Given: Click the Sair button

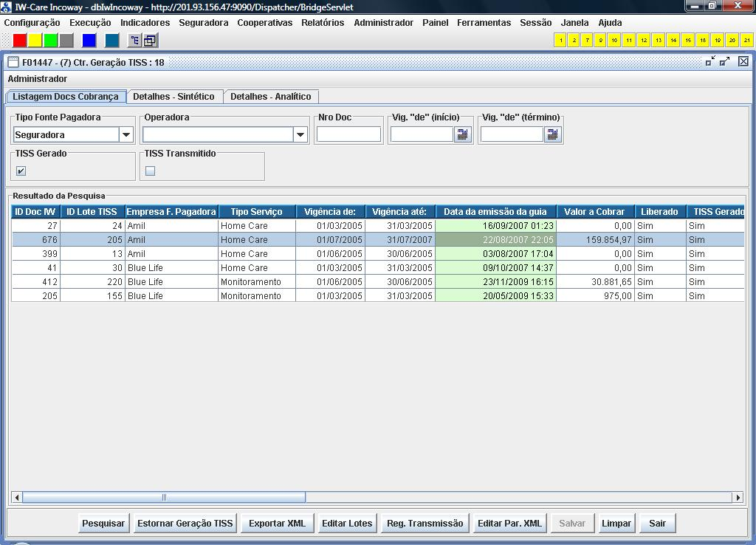Looking at the screenshot, I should [657, 524].
